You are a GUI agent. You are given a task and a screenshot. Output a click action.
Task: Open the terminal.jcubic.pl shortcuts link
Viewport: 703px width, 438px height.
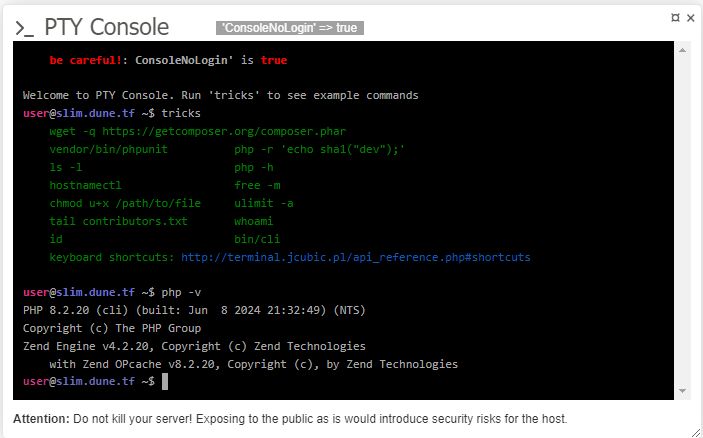click(356, 257)
